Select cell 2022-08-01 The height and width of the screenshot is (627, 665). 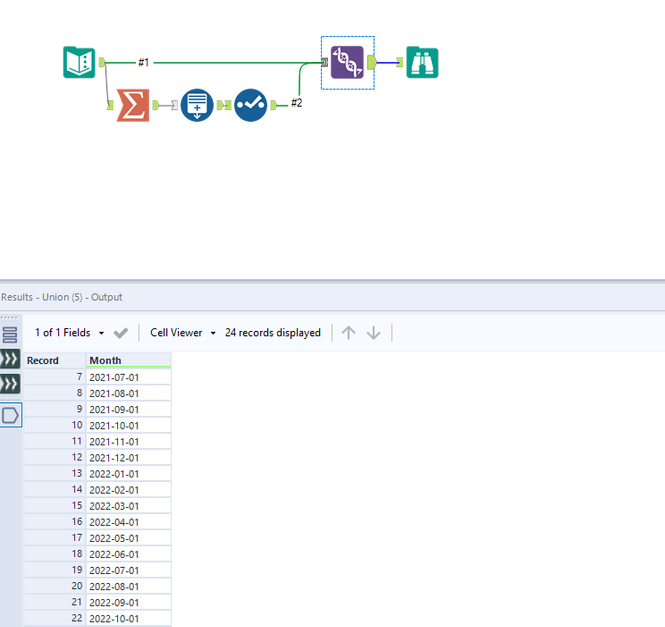pos(129,587)
